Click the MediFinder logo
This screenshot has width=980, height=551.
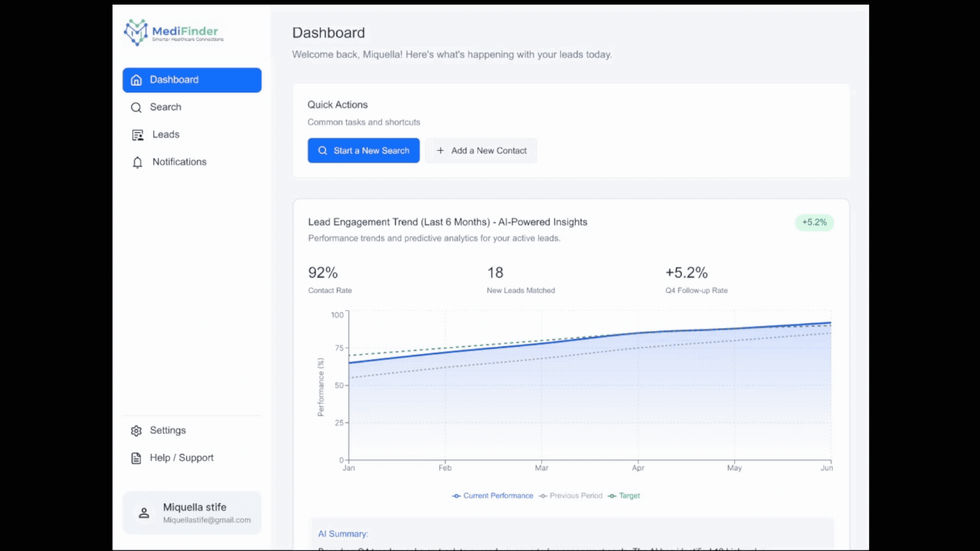pyautogui.click(x=174, y=32)
